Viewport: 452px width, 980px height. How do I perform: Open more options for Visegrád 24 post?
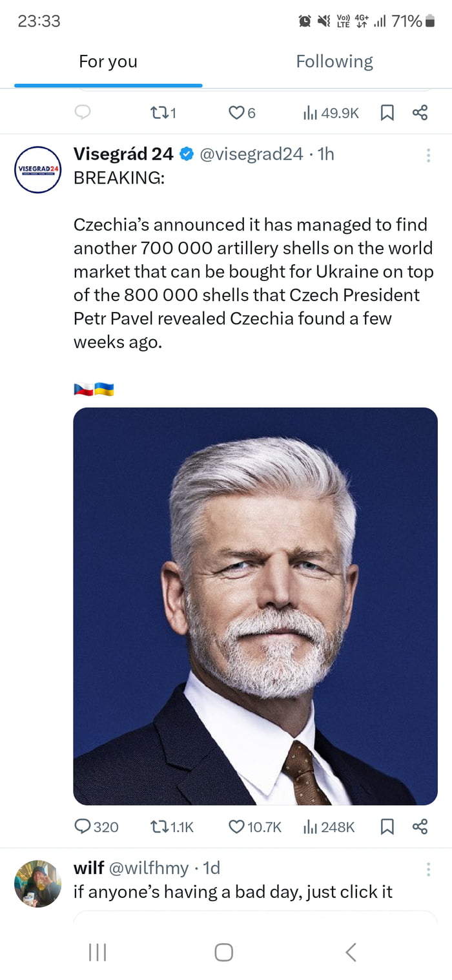point(427,155)
